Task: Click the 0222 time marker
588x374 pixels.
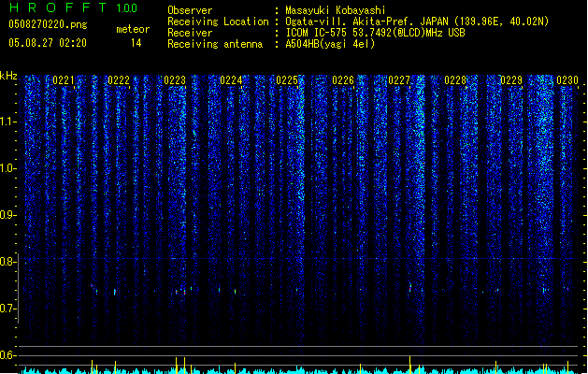Action: 119,80
